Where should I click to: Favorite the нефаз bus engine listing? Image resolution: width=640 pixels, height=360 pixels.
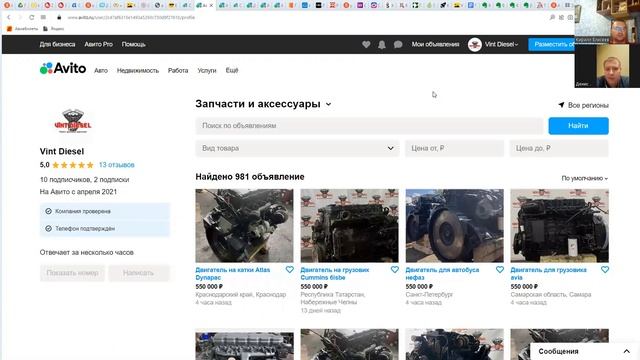[500, 269]
